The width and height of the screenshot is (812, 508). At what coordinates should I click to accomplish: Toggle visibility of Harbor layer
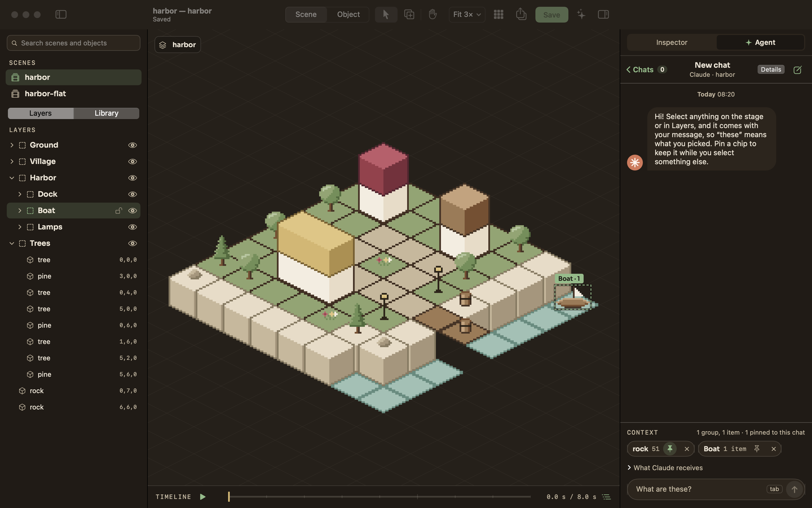point(133,178)
